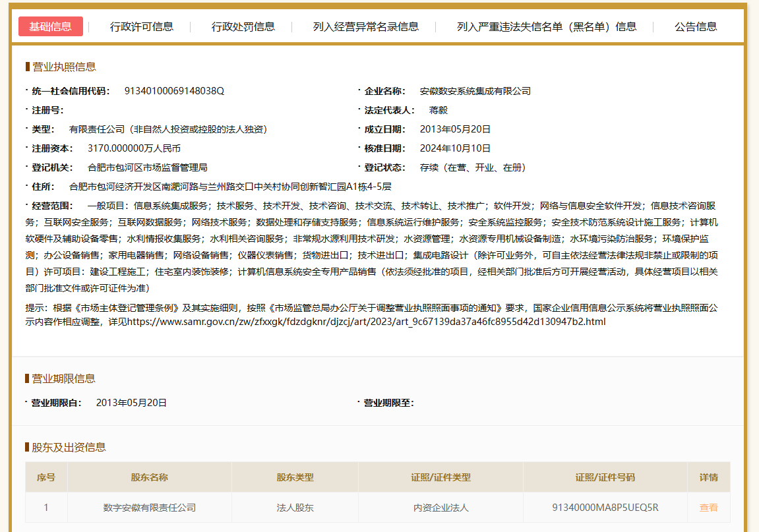Screen dimensions: 759x532
Task: Click the 登记机关 label
Action: 53,167
